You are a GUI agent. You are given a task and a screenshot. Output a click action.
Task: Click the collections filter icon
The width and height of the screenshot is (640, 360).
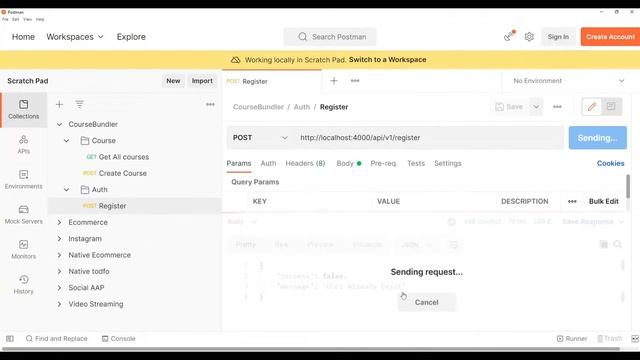(x=80, y=104)
